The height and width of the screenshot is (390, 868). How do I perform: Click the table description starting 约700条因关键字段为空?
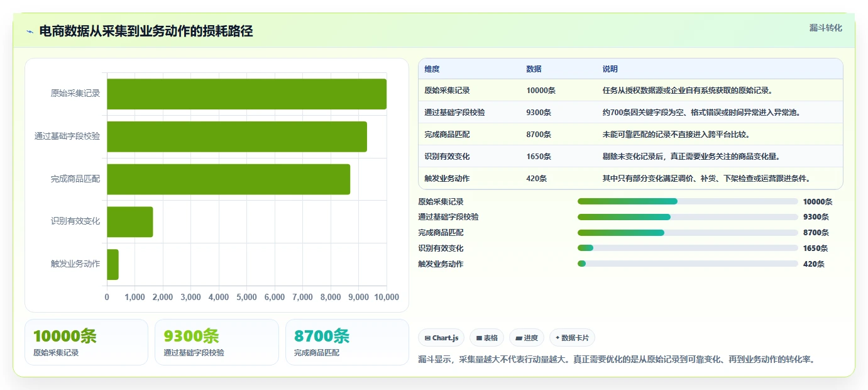[x=701, y=113]
